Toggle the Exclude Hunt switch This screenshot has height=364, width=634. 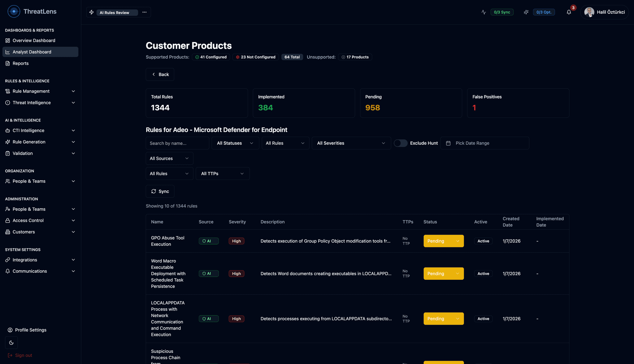point(401,143)
